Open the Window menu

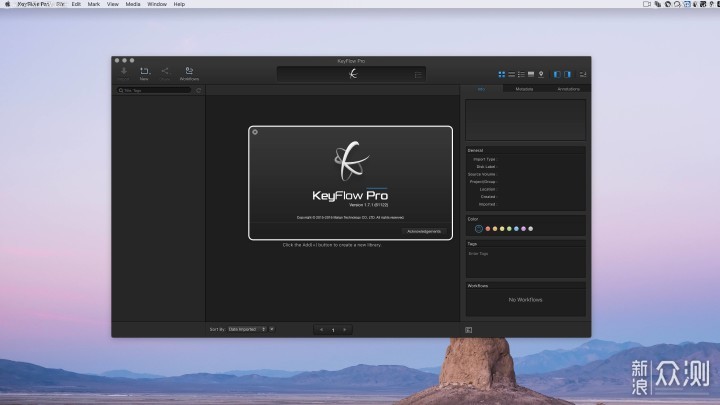tap(157, 4)
